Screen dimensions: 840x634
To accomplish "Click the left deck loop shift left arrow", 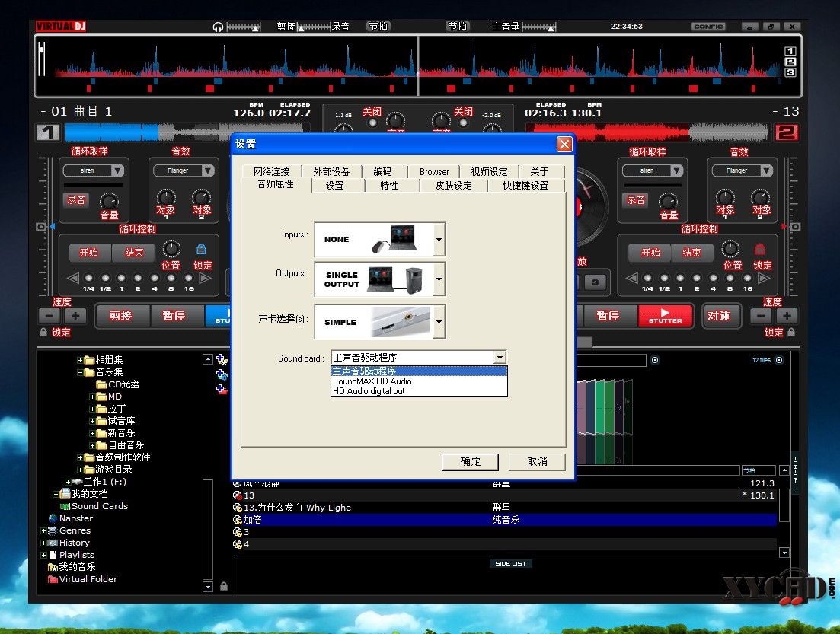I will [73, 278].
